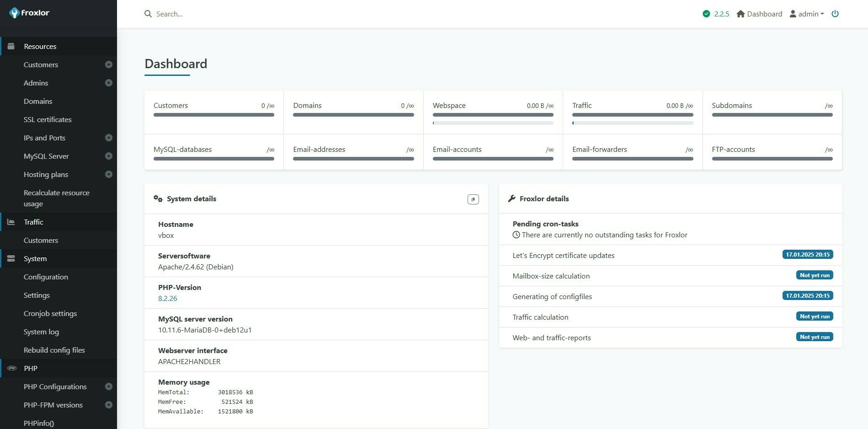
Task: Click the Dashboard link in header
Action: pos(764,14)
